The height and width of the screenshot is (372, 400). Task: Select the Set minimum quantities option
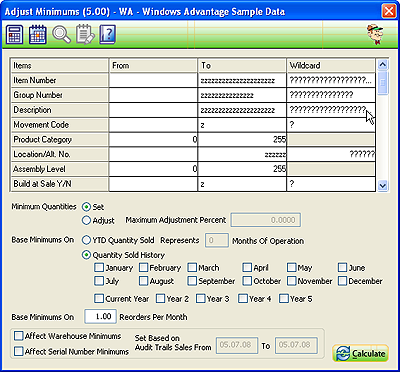pos(86,207)
